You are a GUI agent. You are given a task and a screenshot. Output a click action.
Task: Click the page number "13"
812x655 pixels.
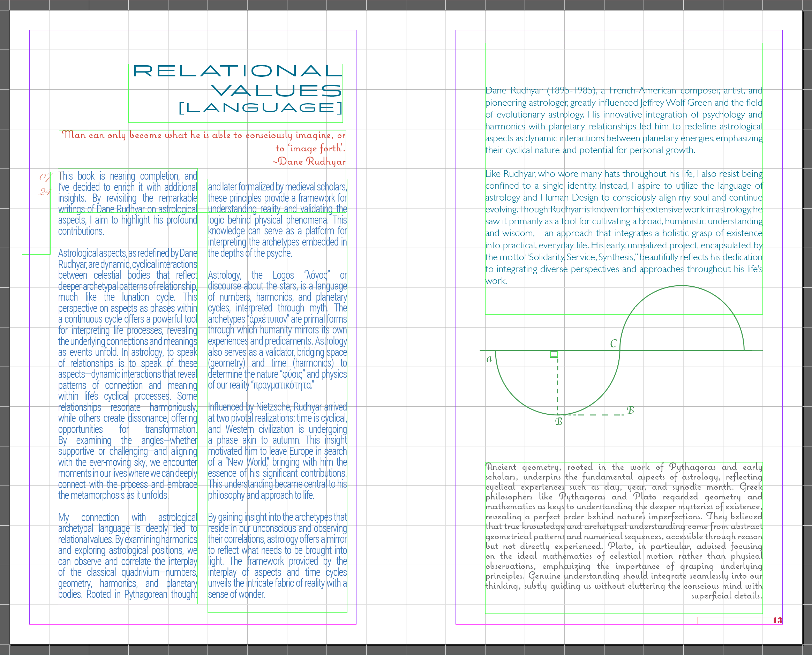[777, 620]
